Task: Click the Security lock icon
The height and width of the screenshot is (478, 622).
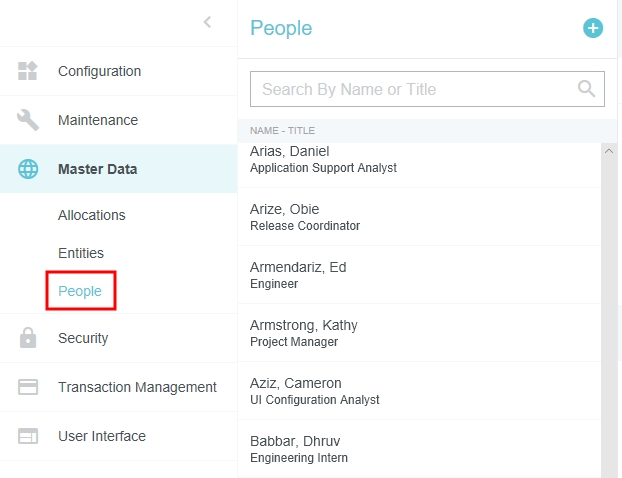Action: tap(28, 338)
